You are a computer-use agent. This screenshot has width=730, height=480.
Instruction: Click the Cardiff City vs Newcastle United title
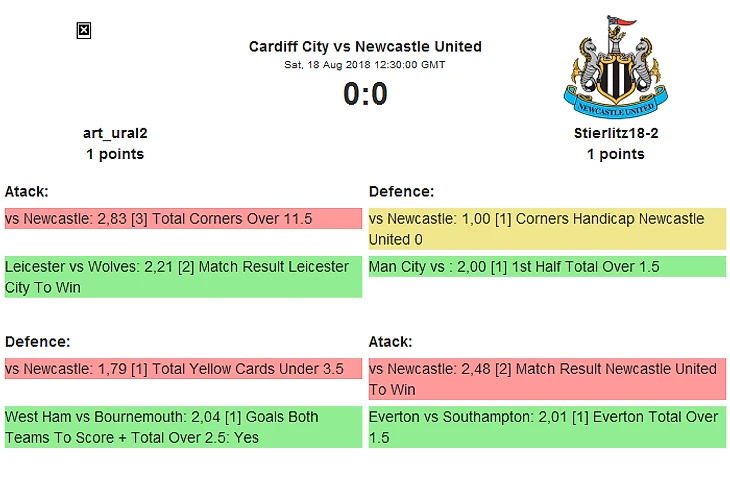(365, 46)
